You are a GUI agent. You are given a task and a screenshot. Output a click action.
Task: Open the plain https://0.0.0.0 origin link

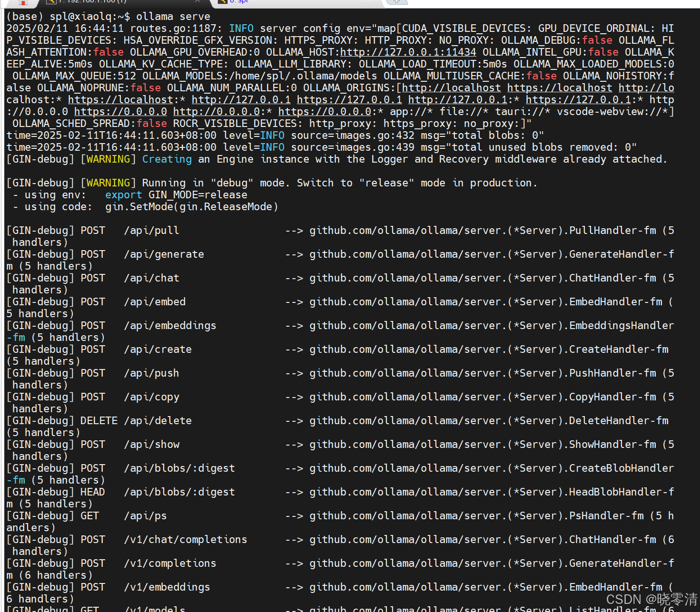click(120, 112)
